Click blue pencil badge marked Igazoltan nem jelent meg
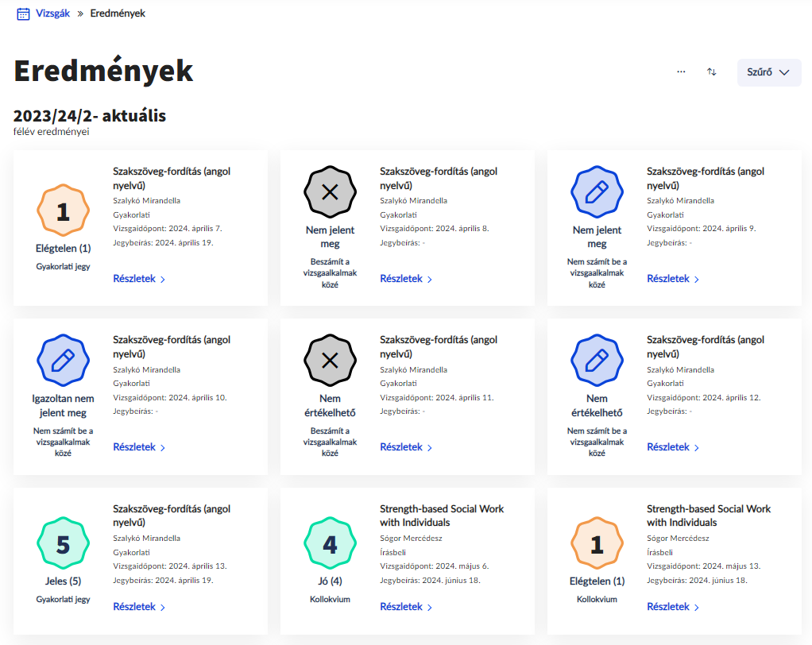812x645 pixels. 63,361
